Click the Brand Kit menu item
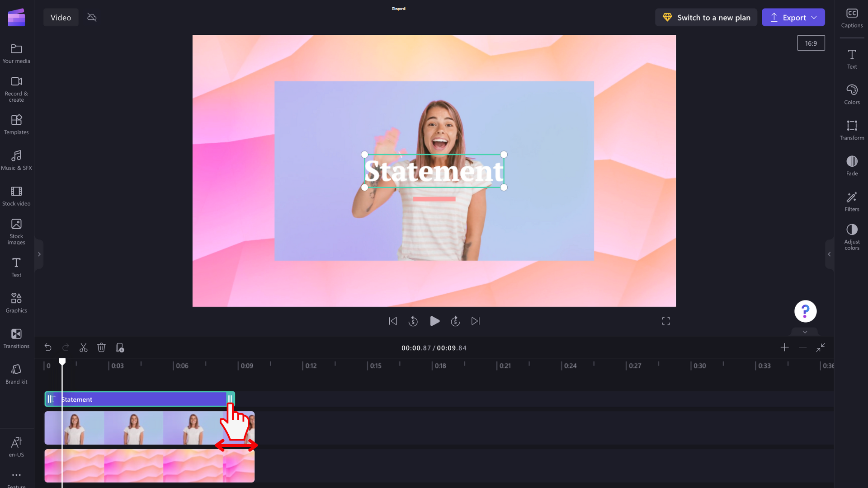 click(x=16, y=374)
